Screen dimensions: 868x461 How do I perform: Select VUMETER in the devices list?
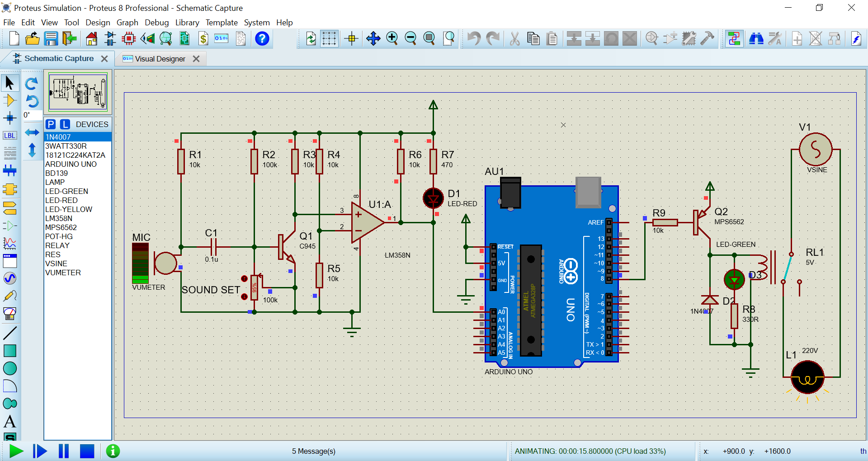click(x=78, y=273)
